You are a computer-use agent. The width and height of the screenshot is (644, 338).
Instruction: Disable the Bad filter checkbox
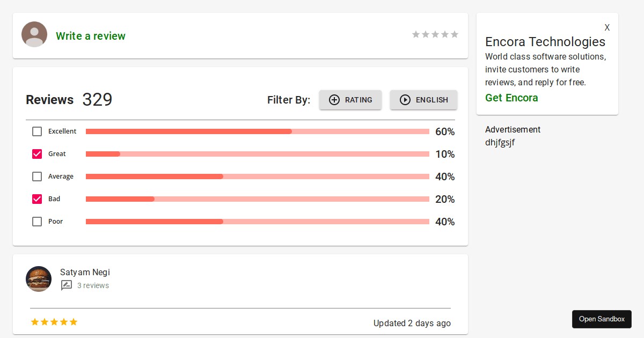click(36, 199)
